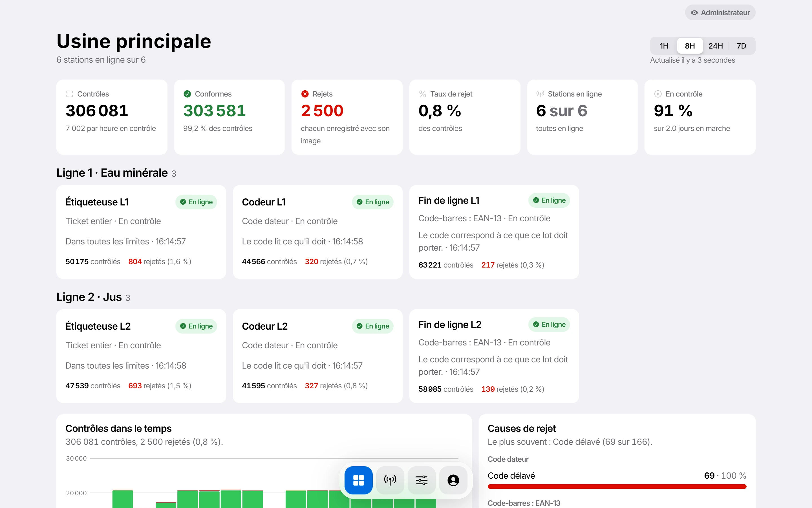Click the frame icon beside Contrôles
The height and width of the screenshot is (508, 812).
(x=69, y=94)
